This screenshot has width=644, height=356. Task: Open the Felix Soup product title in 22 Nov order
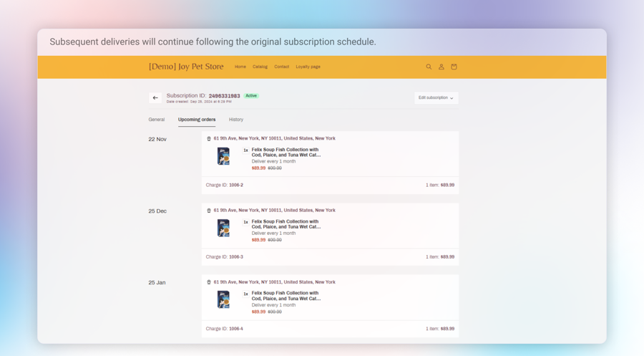[286, 153]
